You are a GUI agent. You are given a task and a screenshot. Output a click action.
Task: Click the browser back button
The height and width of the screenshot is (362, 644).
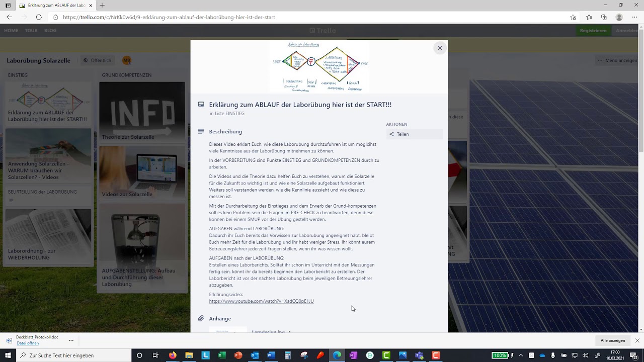tap(9, 17)
